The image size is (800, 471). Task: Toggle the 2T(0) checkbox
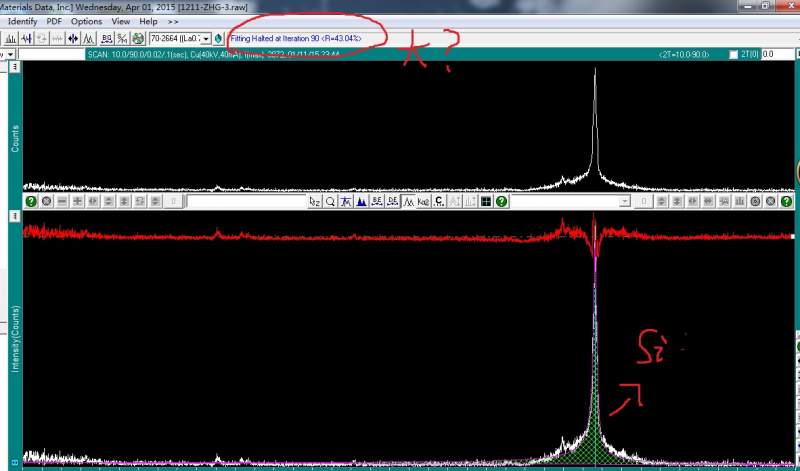pos(734,55)
